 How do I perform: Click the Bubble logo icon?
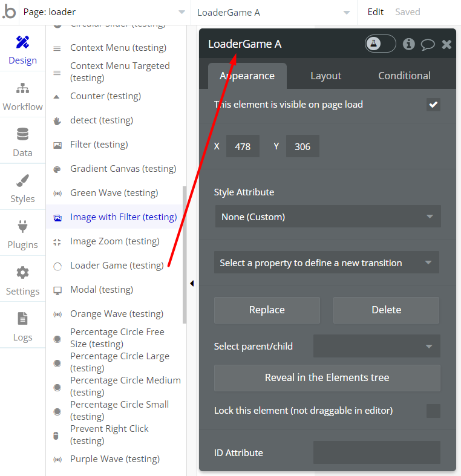click(9, 12)
